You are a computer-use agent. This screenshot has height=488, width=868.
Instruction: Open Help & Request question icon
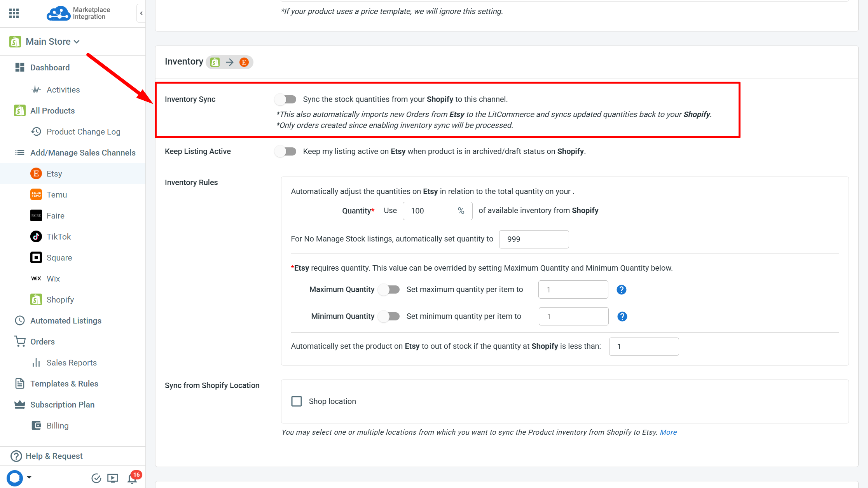coord(16,456)
